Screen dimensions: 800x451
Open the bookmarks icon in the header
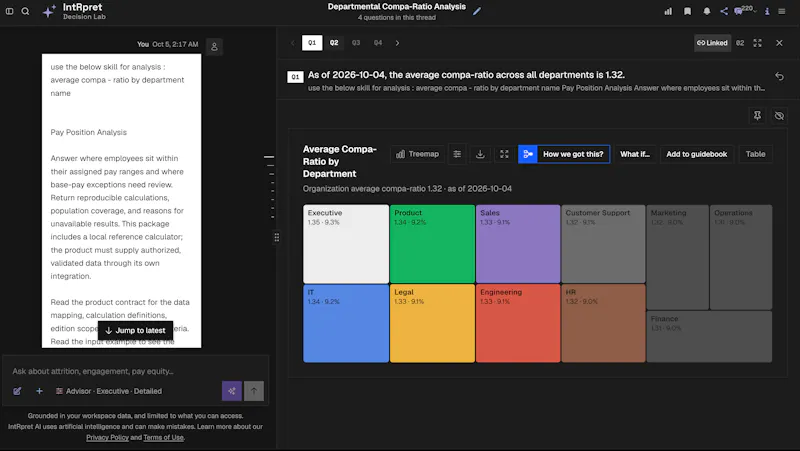tap(687, 11)
